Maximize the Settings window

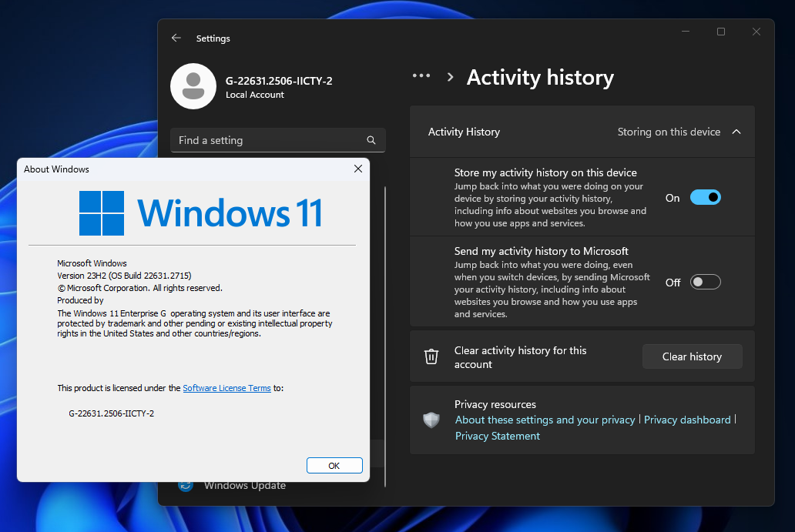click(721, 32)
